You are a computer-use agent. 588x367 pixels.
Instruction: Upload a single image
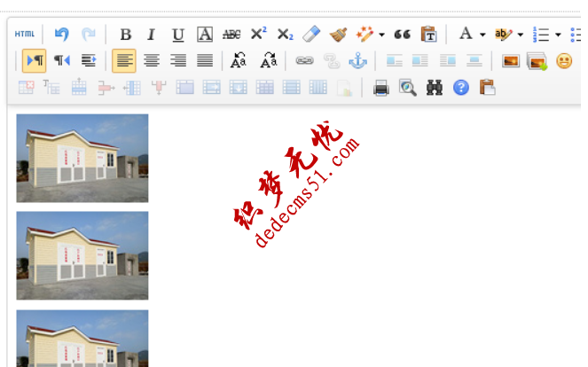[x=511, y=61]
